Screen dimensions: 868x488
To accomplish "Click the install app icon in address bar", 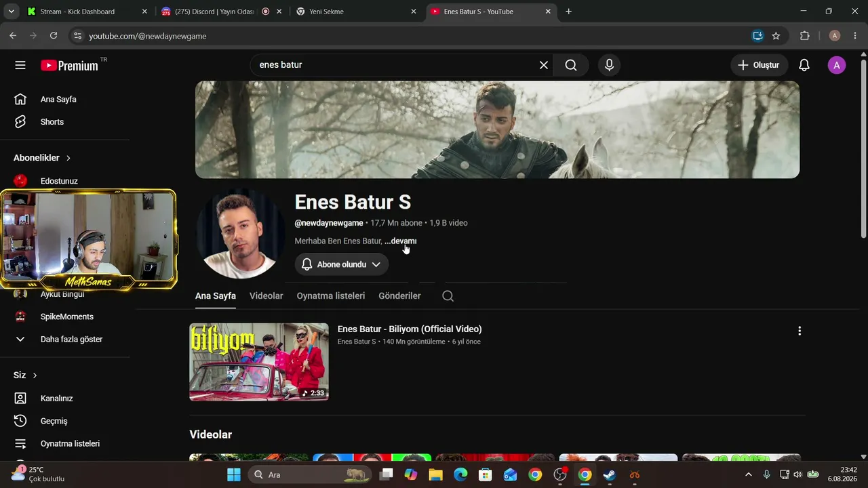I will (757, 36).
